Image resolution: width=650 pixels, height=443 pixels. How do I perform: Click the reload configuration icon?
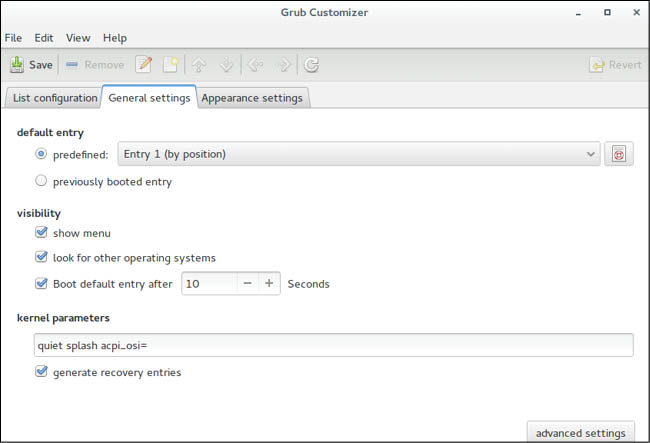pyautogui.click(x=312, y=65)
